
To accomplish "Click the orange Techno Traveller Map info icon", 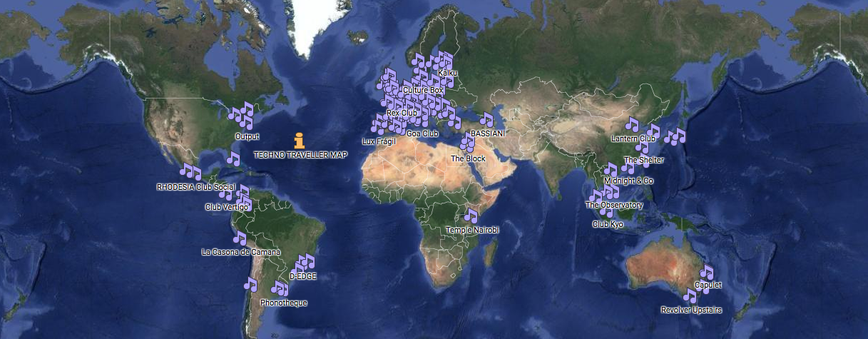I will [300, 141].
